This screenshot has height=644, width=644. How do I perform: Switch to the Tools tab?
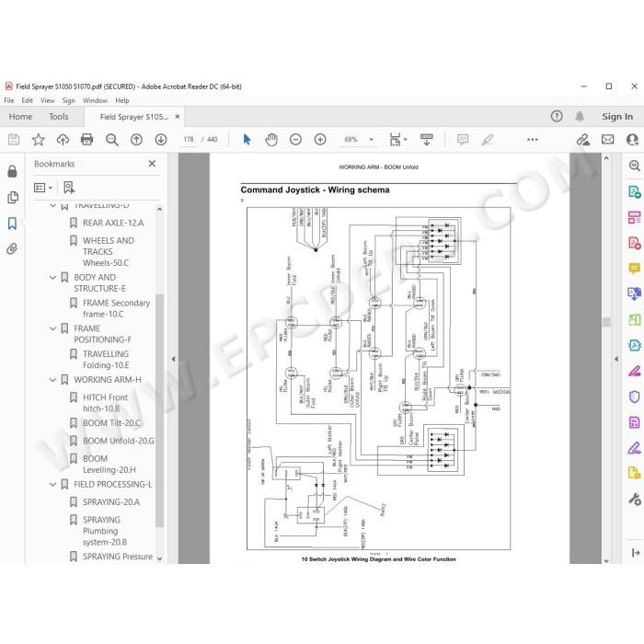pyautogui.click(x=59, y=117)
